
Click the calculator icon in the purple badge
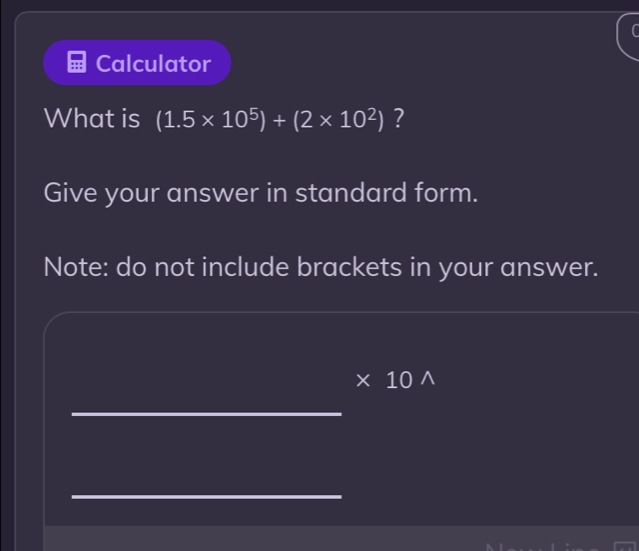point(76,64)
